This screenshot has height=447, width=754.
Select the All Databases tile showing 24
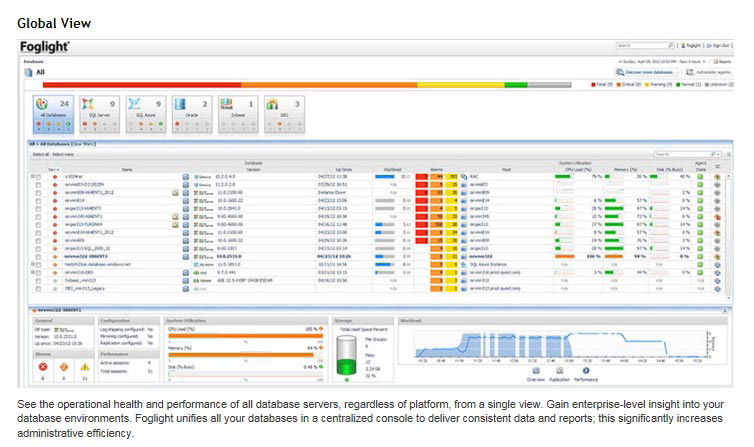(53, 114)
